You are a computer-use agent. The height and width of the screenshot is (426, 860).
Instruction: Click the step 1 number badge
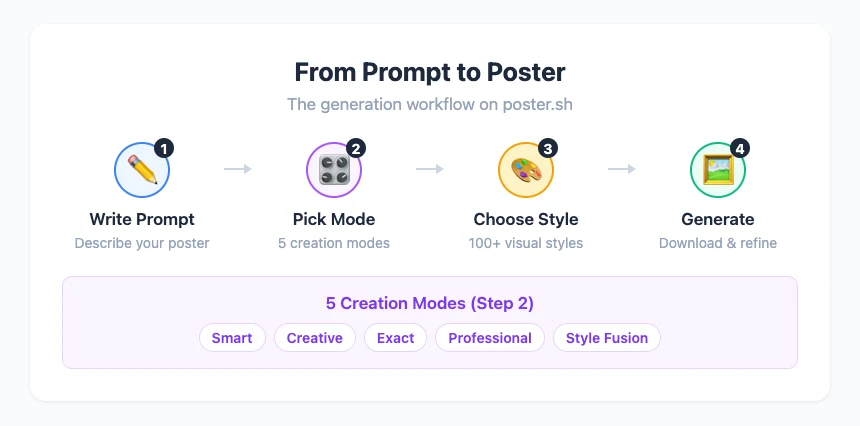[x=165, y=148]
